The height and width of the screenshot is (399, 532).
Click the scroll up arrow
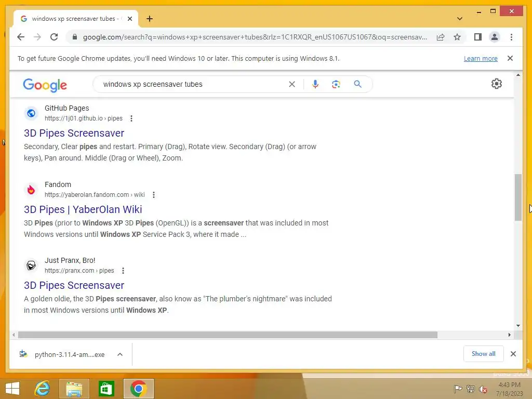pos(518,75)
